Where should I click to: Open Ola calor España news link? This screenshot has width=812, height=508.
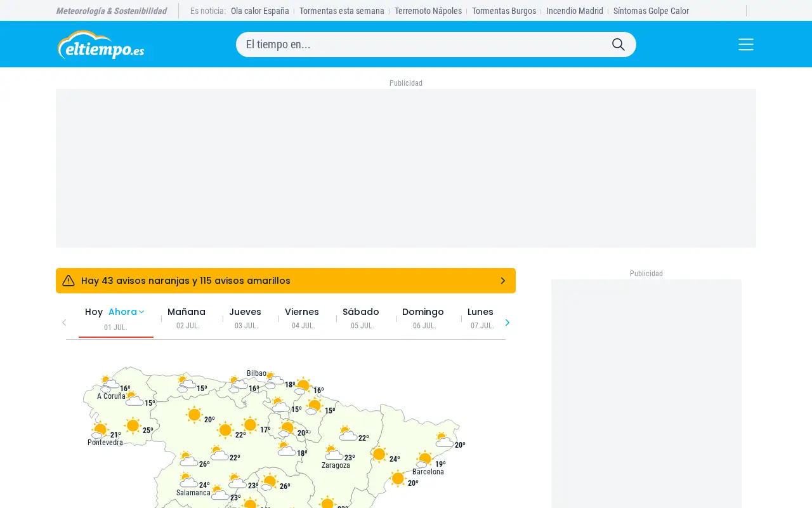(260, 11)
